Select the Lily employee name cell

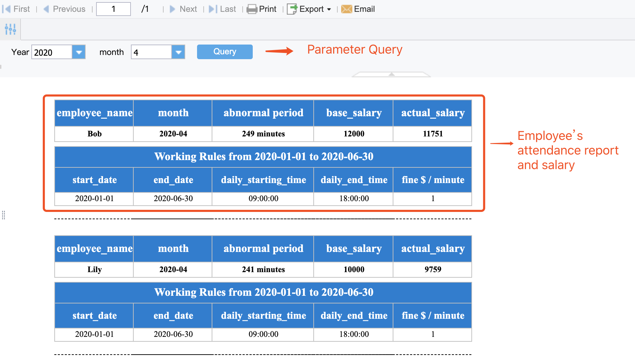[x=94, y=269]
